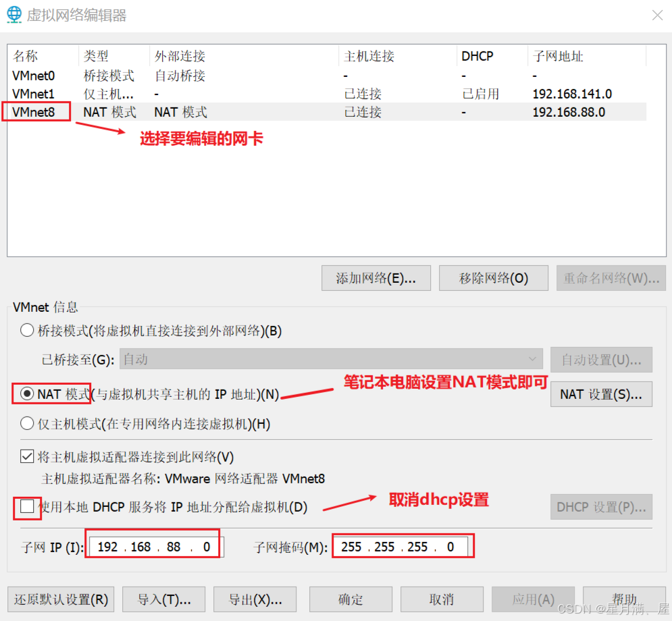This screenshot has width=672, height=621.
Task: Click the 名称 column header
Action: pos(43,56)
